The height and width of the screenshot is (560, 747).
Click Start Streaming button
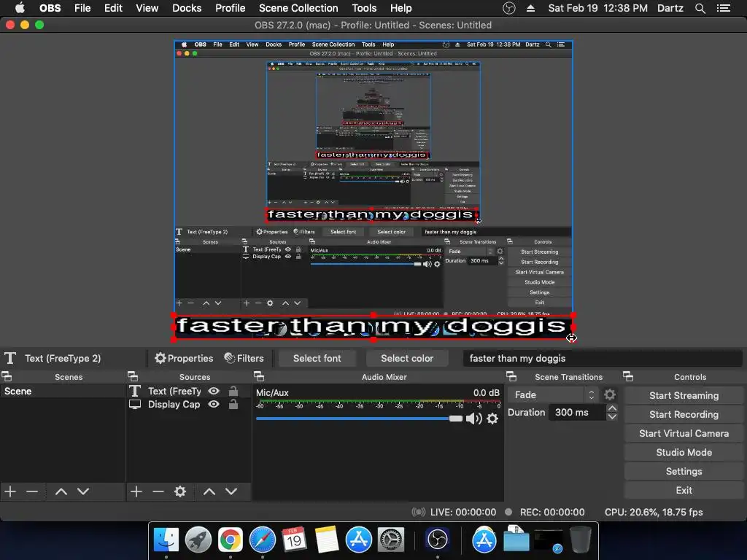pos(684,395)
